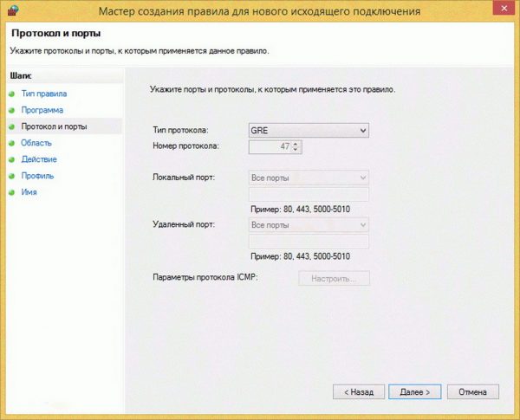The width and height of the screenshot is (520, 420).
Task: Go to the 'Область' step
Action: 36,143
